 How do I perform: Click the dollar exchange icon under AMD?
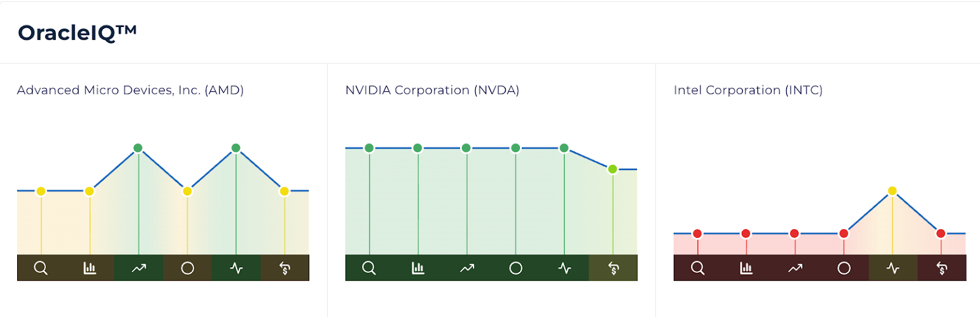tap(285, 268)
